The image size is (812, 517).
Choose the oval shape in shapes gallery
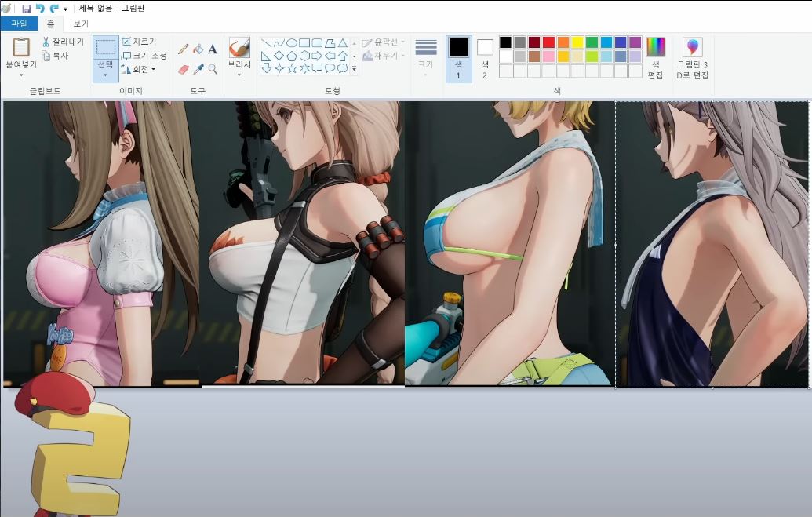point(292,43)
